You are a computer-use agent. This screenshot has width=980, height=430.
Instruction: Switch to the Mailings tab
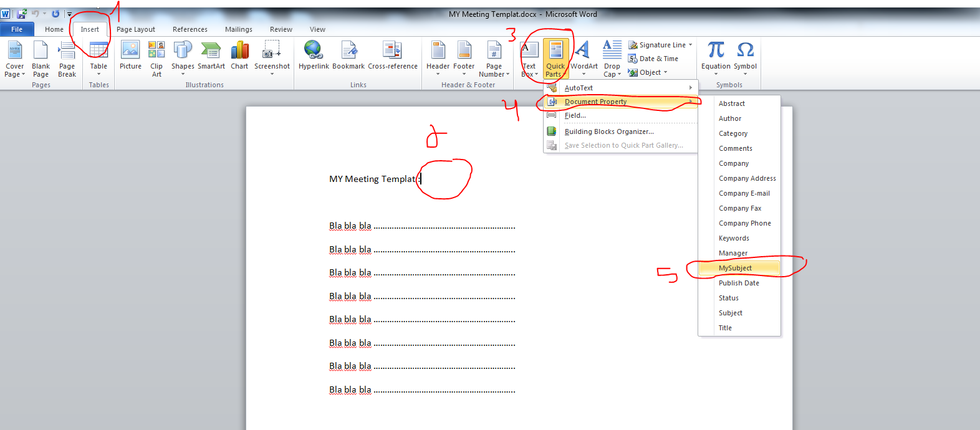239,29
